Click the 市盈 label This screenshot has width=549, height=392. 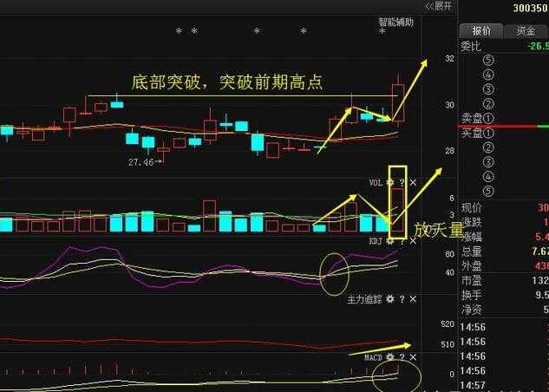(471, 280)
